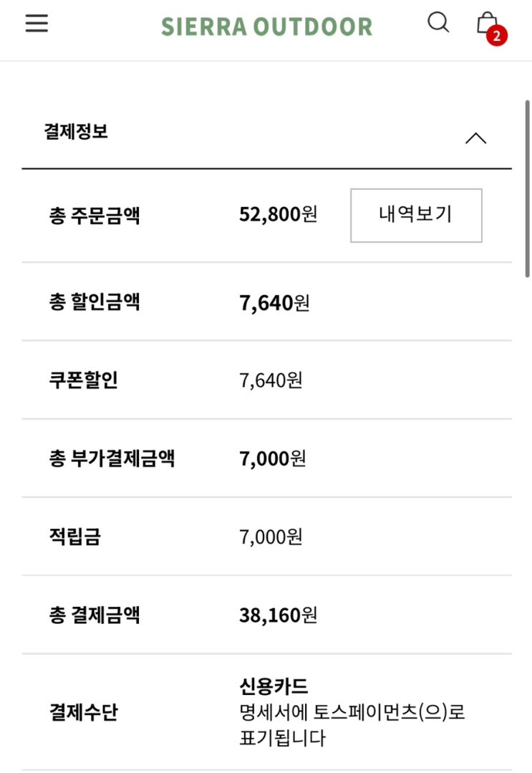Click the 토스페이먼츠 statement notice text
532x773 pixels.
coord(352,725)
